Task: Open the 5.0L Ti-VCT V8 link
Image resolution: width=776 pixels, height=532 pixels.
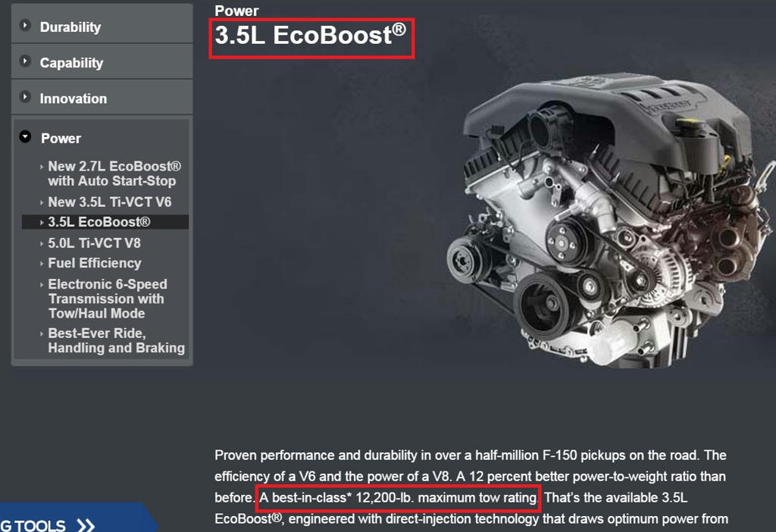Action: (95, 243)
